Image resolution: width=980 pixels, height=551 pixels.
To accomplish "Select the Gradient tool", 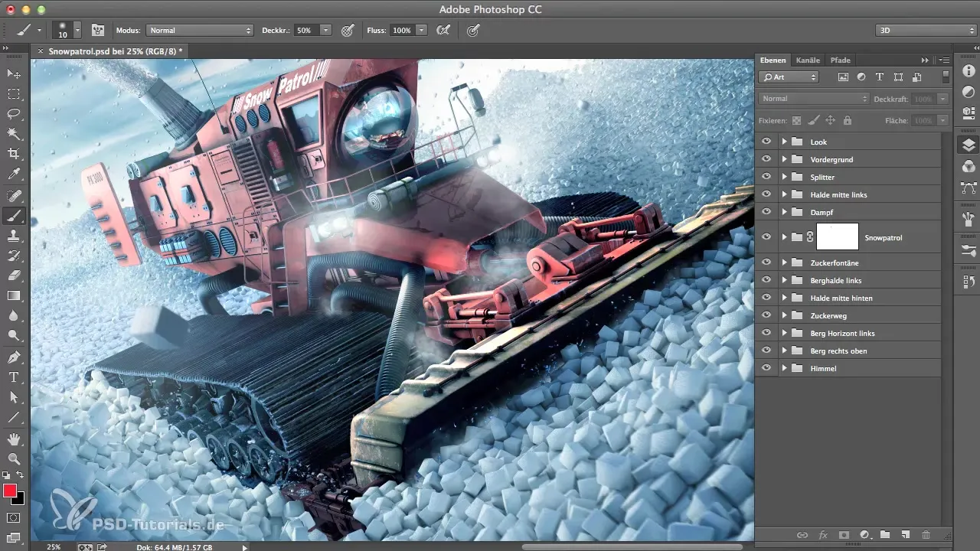I will 14,295.
